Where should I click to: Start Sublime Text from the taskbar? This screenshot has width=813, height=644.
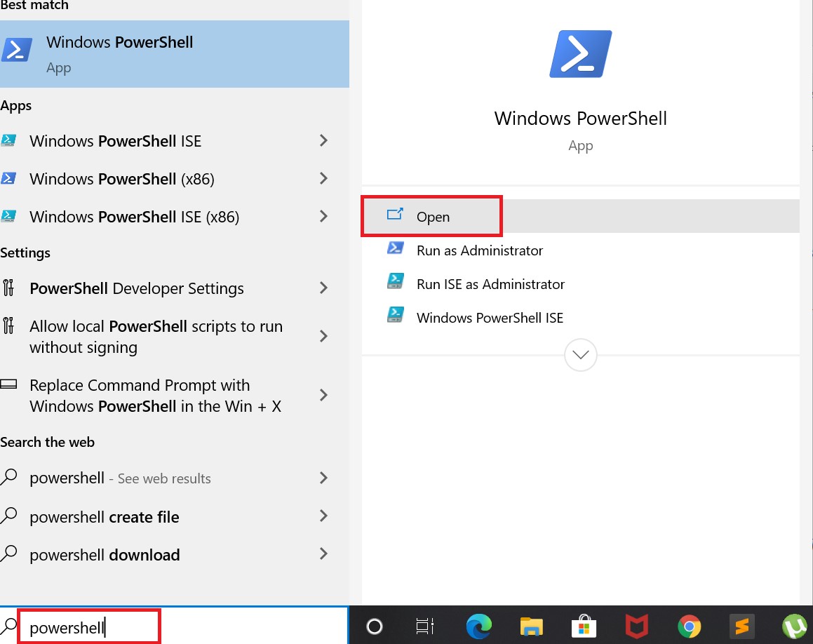click(x=741, y=626)
